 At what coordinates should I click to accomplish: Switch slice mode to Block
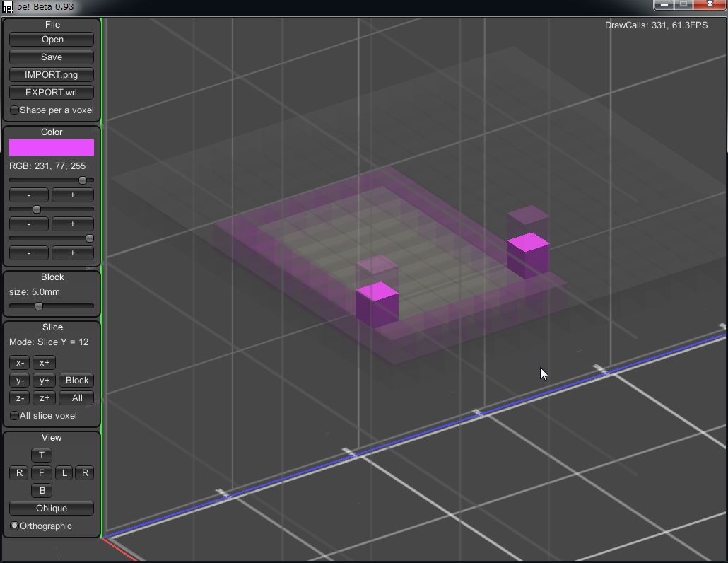coord(76,381)
